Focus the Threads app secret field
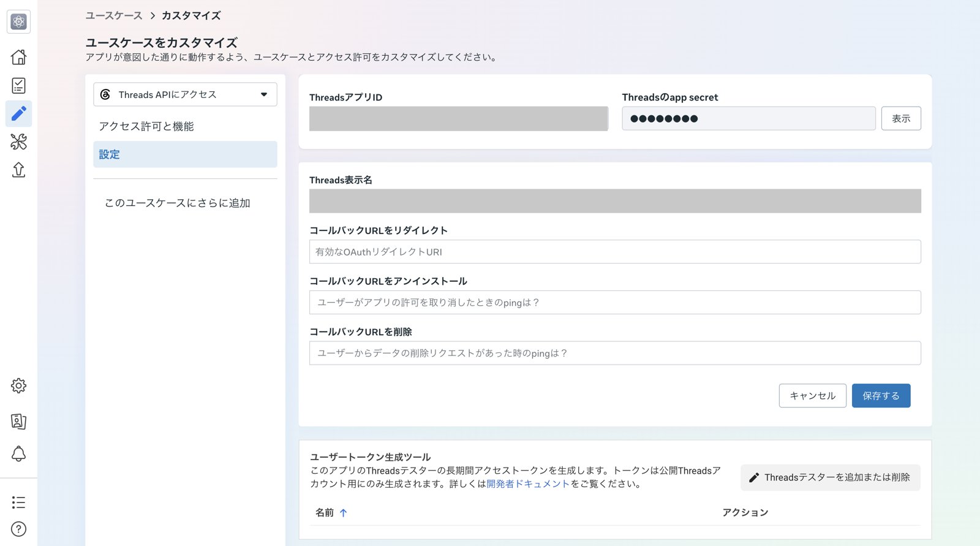The height and width of the screenshot is (546, 980). click(748, 118)
